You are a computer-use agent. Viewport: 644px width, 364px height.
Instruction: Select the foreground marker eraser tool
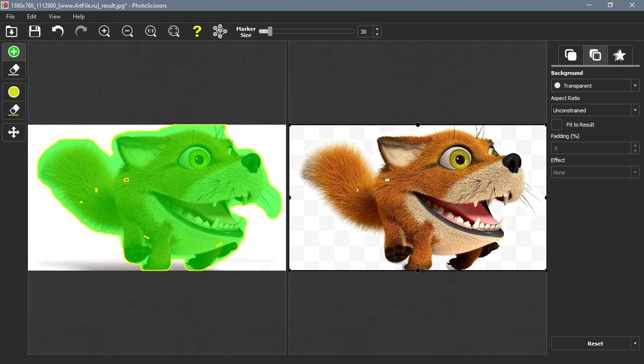[14, 70]
